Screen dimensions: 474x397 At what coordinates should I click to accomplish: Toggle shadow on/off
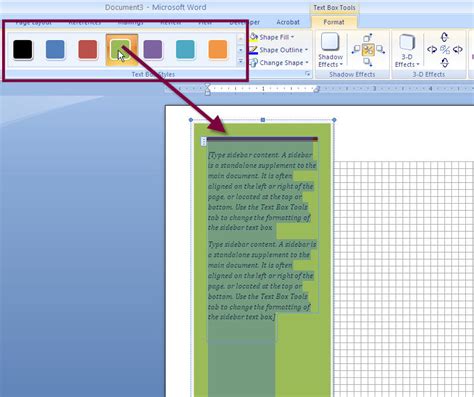pos(368,50)
